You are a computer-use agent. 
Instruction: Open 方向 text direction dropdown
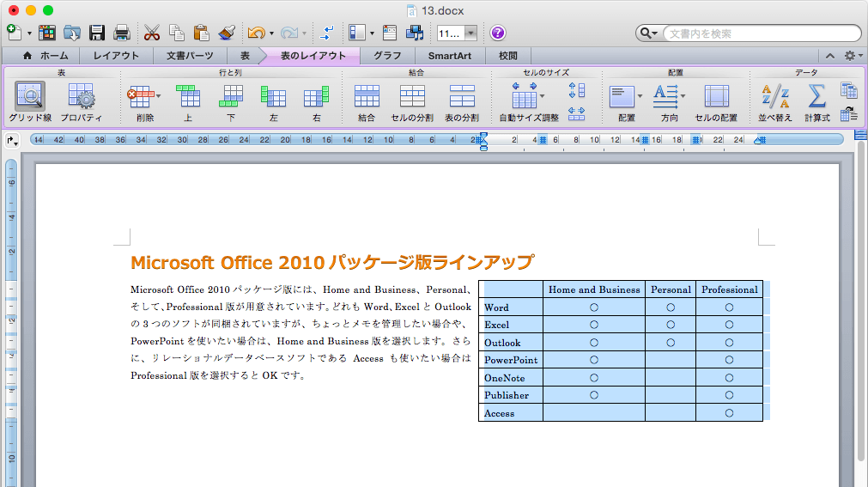[683, 96]
